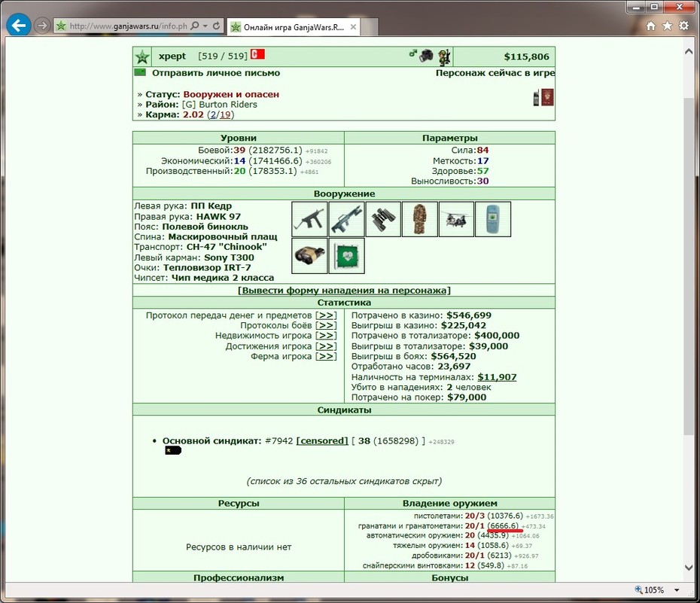The image size is (700, 603).
Task: Refresh the page using the reload icon
Action: pyautogui.click(x=217, y=26)
